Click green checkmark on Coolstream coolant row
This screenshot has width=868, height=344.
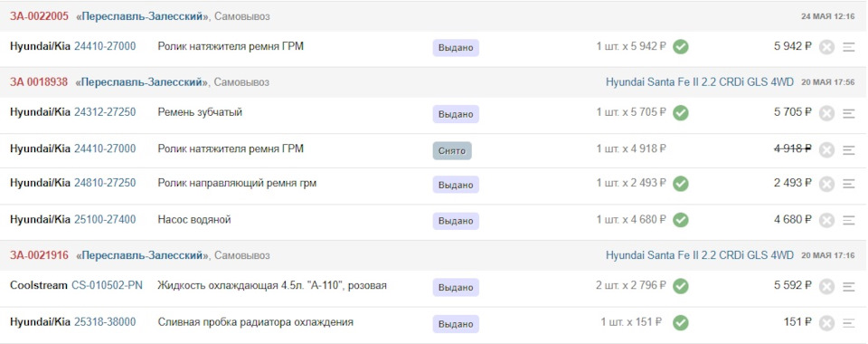[x=680, y=286]
